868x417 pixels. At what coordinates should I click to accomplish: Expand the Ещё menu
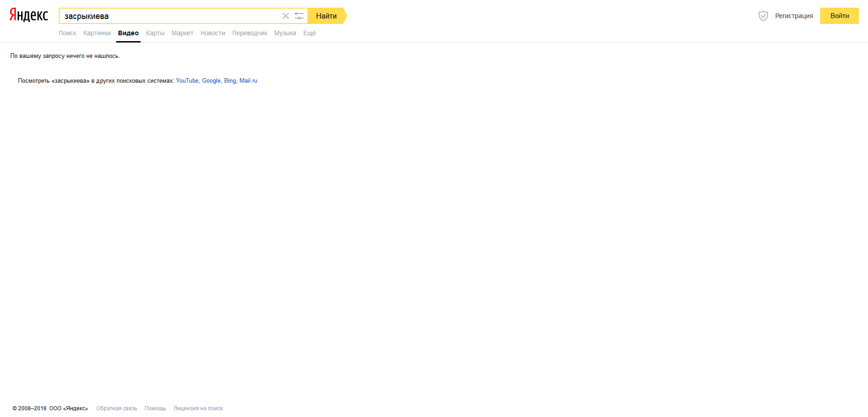(309, 33)
